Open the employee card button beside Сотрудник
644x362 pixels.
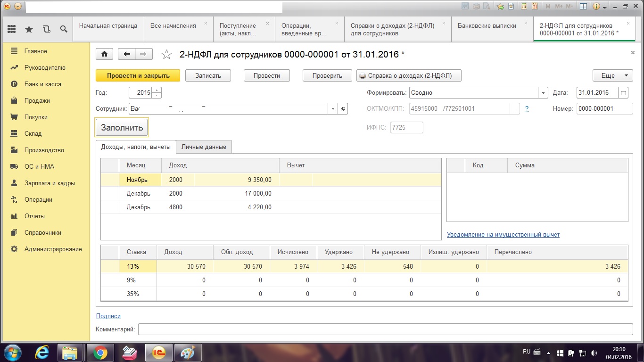tap(343, 109)
